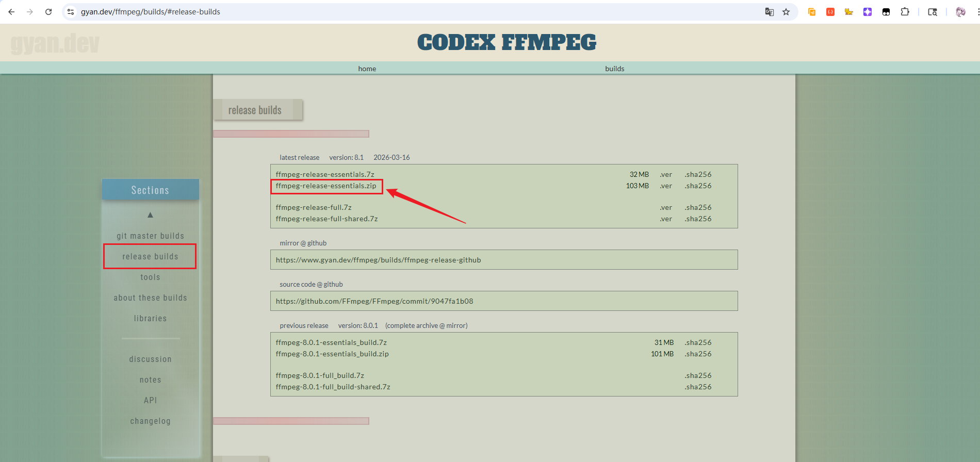
Task: Click the site information icon beside URL
Action: coord(71,12)
